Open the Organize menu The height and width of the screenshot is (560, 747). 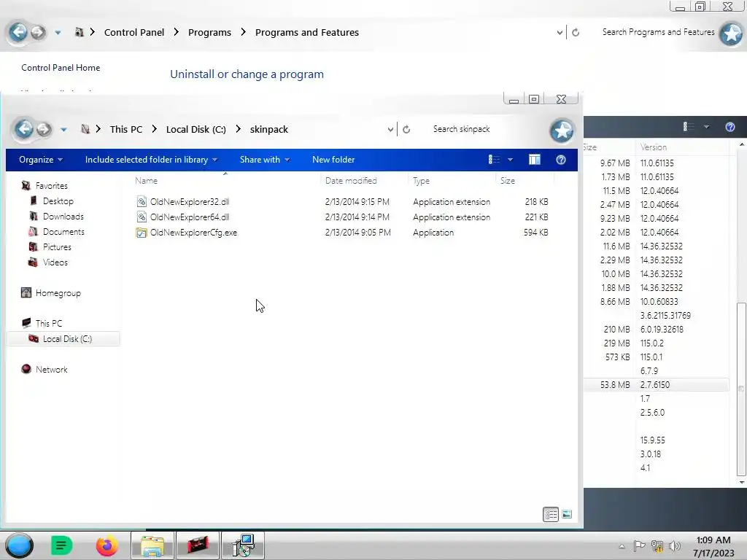click(x=41, y=160)
